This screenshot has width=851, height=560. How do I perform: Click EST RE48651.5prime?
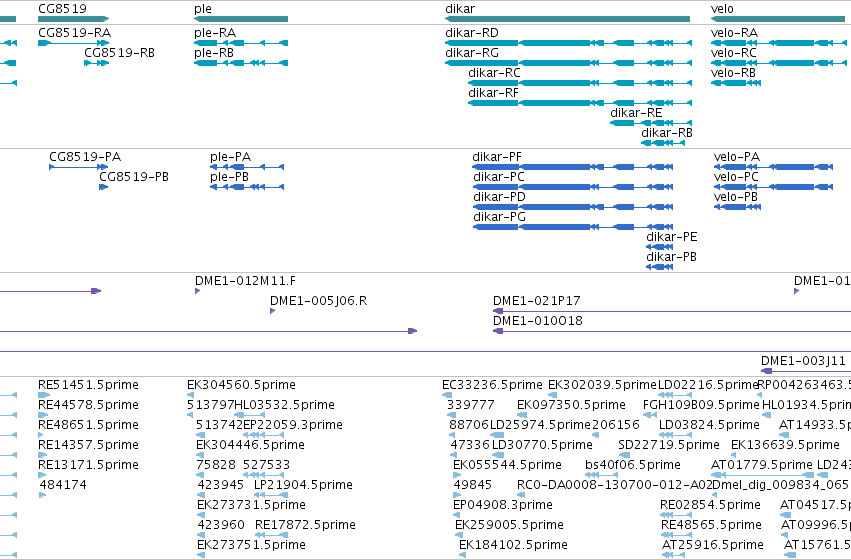(41, 435)
